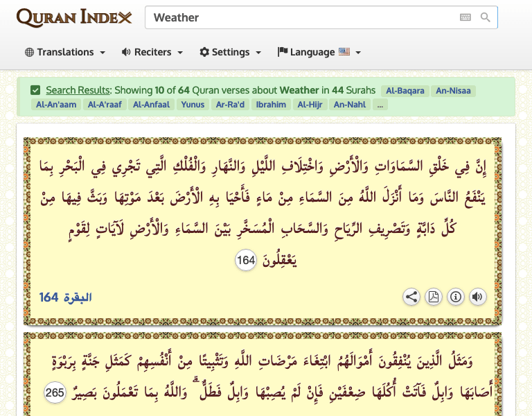532x416 pixels.
Task: Expand the Reciters dropdown menu
Action: (152, 52)
